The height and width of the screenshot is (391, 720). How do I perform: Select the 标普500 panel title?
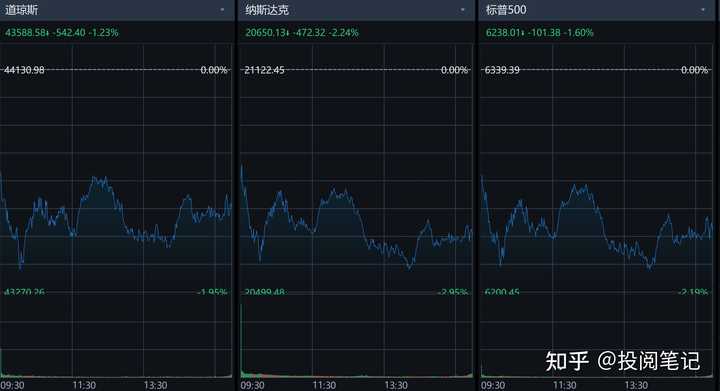(506, 10)
